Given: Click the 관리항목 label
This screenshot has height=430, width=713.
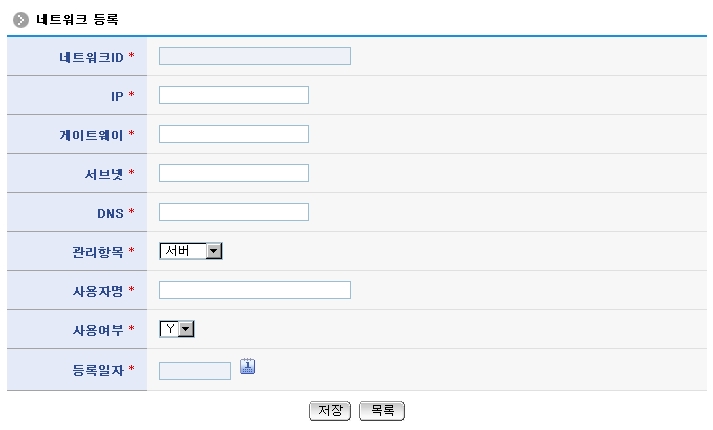Looking at the screenshot, I should pos(91,252).
